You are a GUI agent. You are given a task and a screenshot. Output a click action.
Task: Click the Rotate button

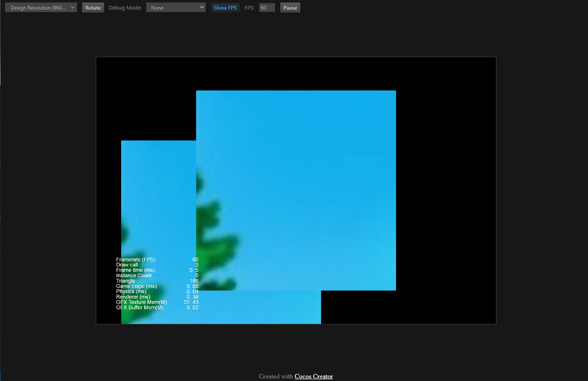point(93,8)
